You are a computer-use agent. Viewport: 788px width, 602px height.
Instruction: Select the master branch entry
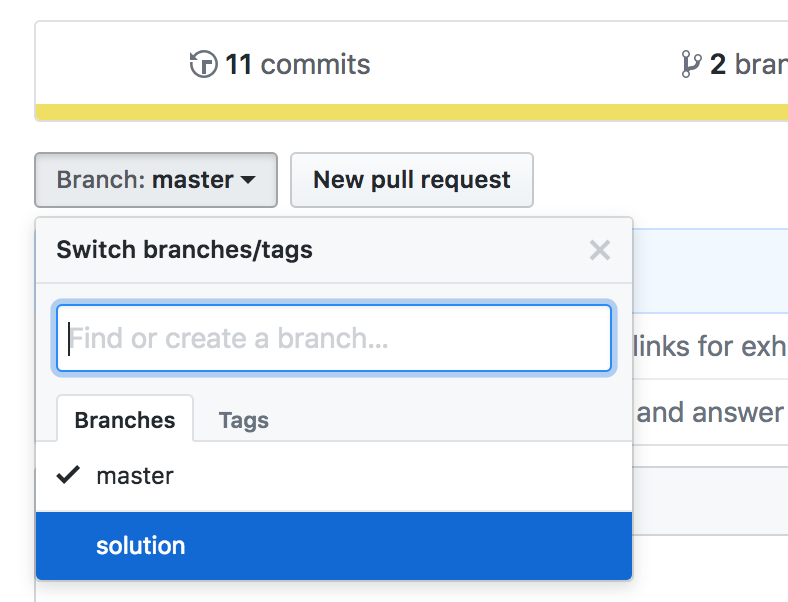(x=334, y=476)
